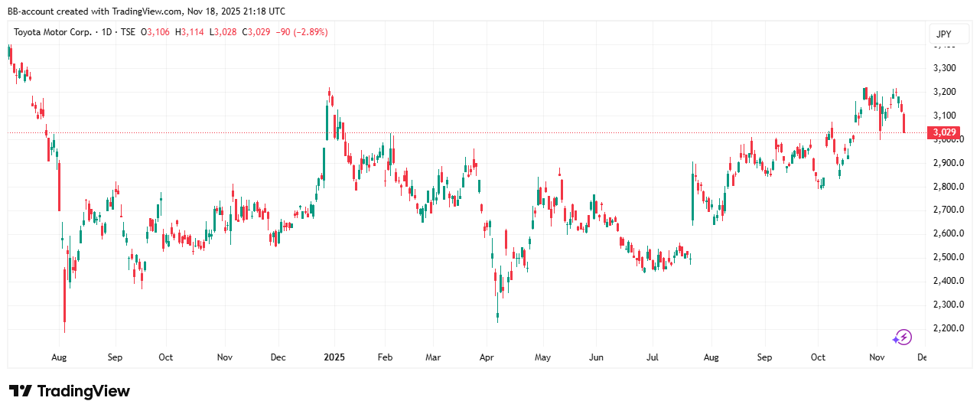Screen dimensions: 980x414
Task: Click the 2,700 price scale label
Action: [945, 210]
